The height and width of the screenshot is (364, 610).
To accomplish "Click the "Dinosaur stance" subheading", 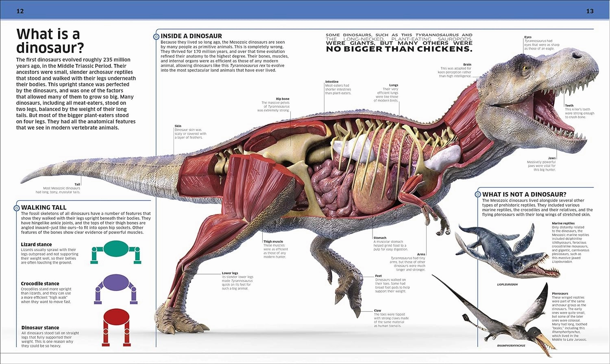I will pyautogui.click(x=40, y=327).
